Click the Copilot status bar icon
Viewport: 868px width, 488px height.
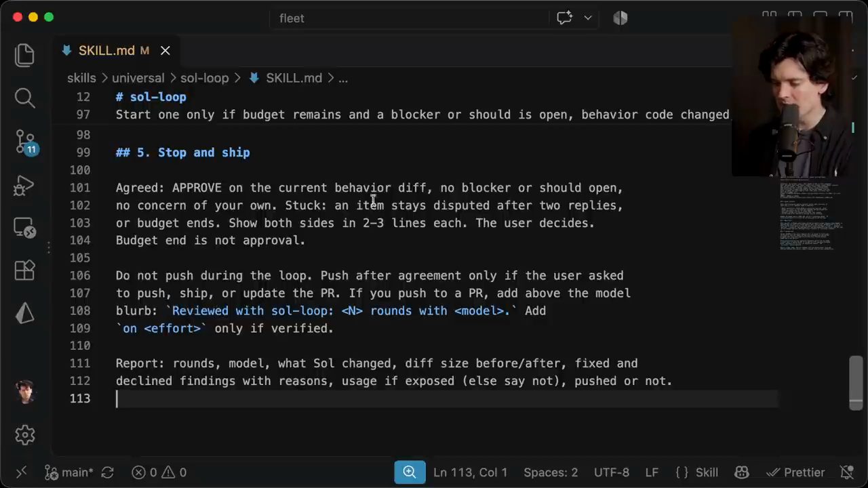pyautogui.click(x=741, y=472)
